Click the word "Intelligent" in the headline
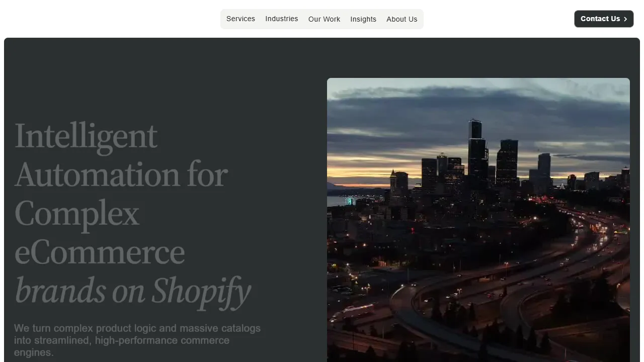644x362 pixels. pyautogui.click(x=86, y=136)
